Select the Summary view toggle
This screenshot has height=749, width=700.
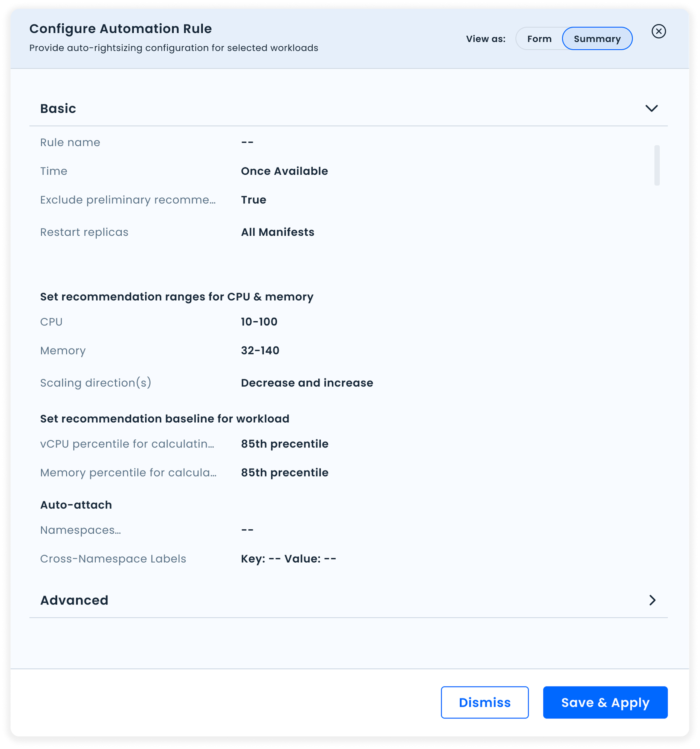point(597,38)
